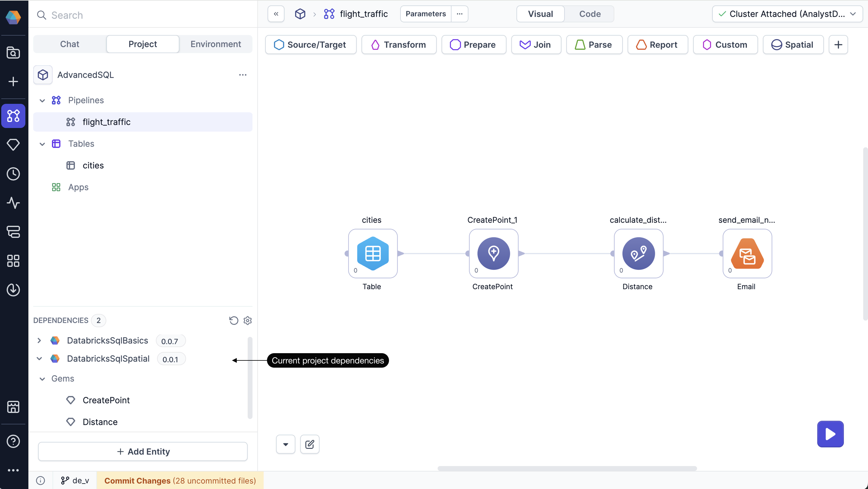Select the CreatePoint_1 gem node
The image size is (868, 489).
tap(493, 254)
